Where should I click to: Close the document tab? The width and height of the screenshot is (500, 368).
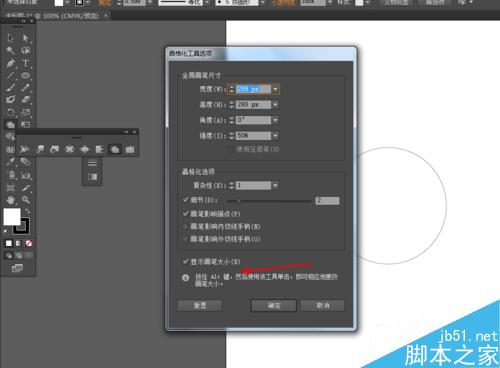click(x=106, y=15)
